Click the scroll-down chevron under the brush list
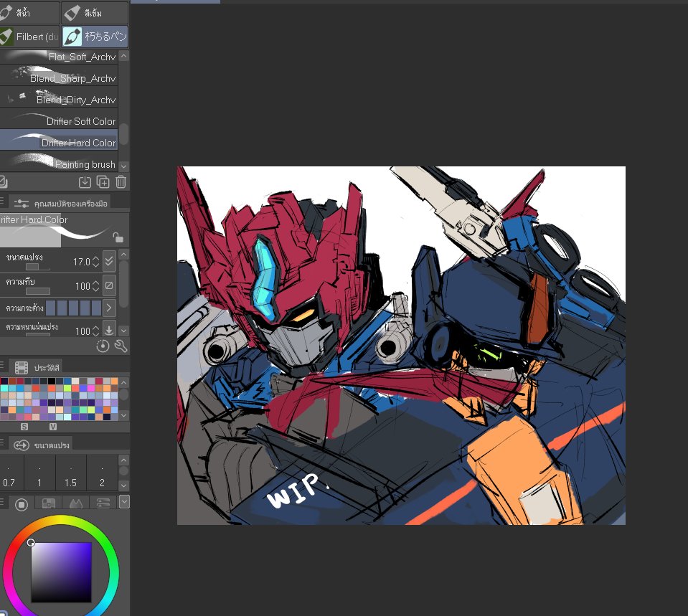Image resolution: width=688 pixels, height=616 pixels. click(x=123, y=165)
